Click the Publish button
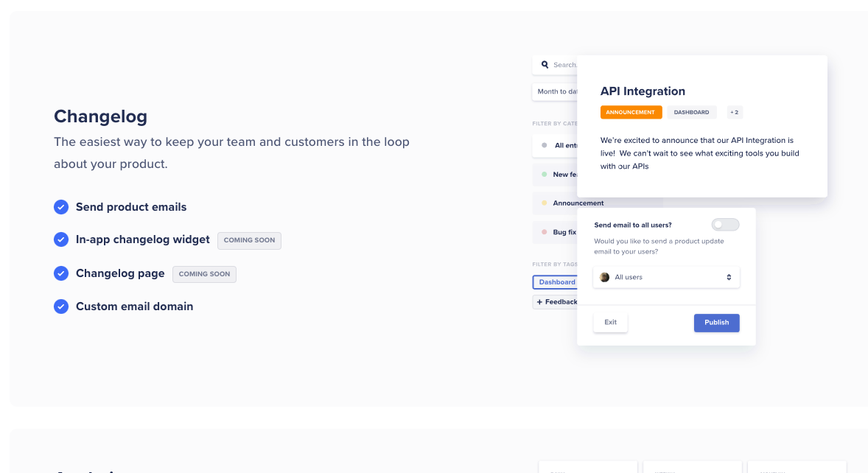 (x=716, y=323)
